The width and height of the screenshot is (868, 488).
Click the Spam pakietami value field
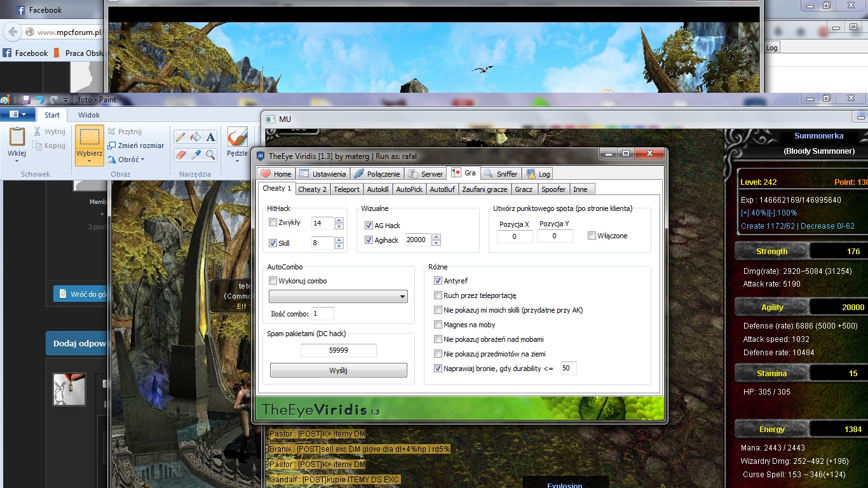pyautogui.click(x=338, y=350)
